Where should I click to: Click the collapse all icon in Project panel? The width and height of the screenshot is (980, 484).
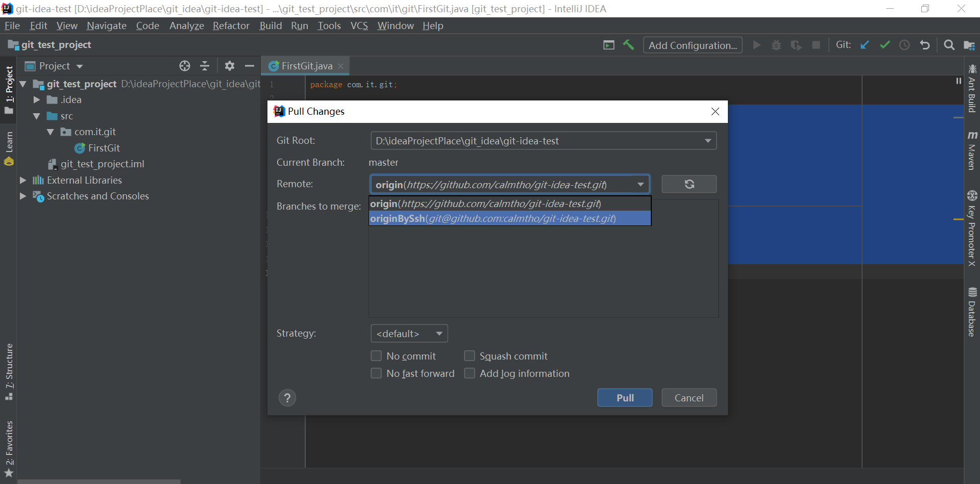click(x=205, y=66)
